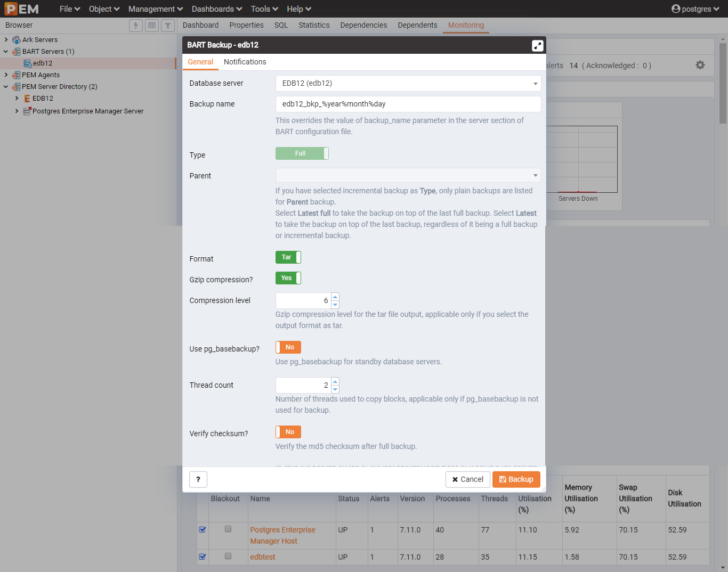The height and width of the screenshot is (572, 728).
Task: Open the edbtest agent link
Action: pos(263,557)
